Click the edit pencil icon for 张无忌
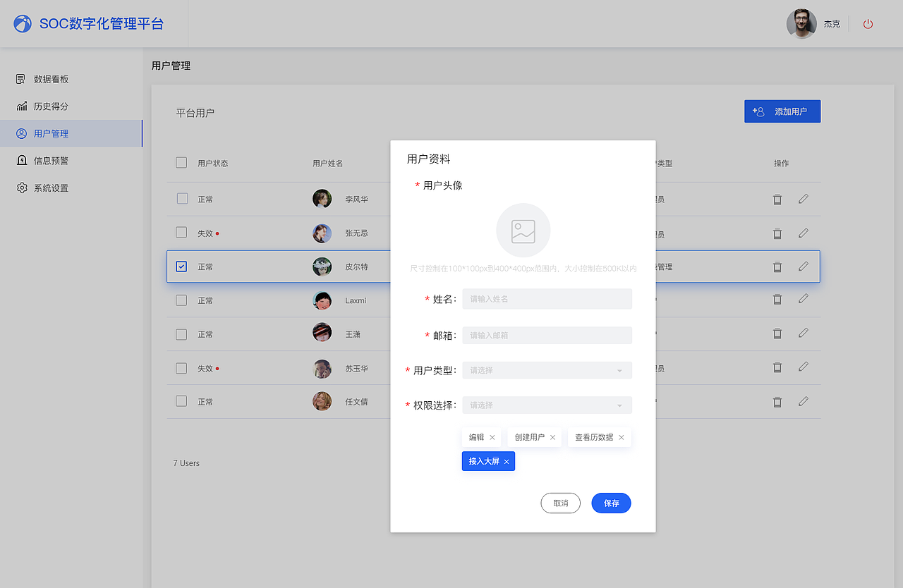The width and height of the screenshot is (903, 588). point(803,233)
